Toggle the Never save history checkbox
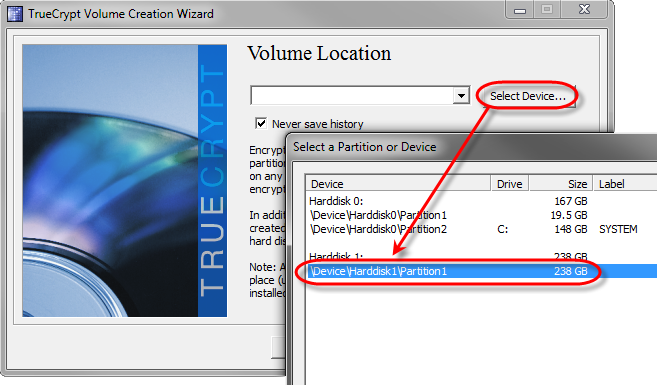This screenshot has height=385, width=657. pos(261,124)
